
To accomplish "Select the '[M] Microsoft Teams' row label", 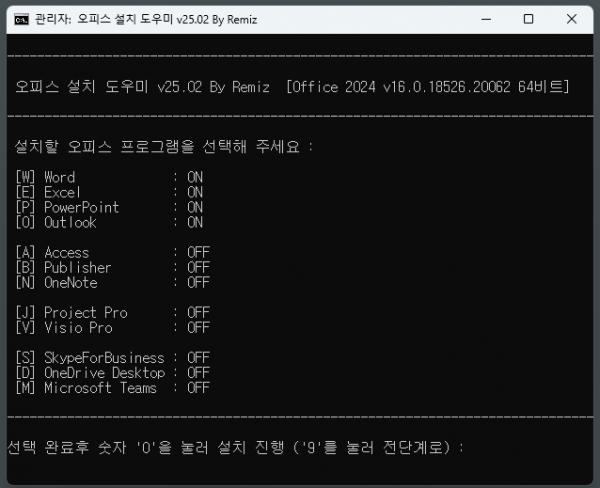I will click(x=86, y=388).
